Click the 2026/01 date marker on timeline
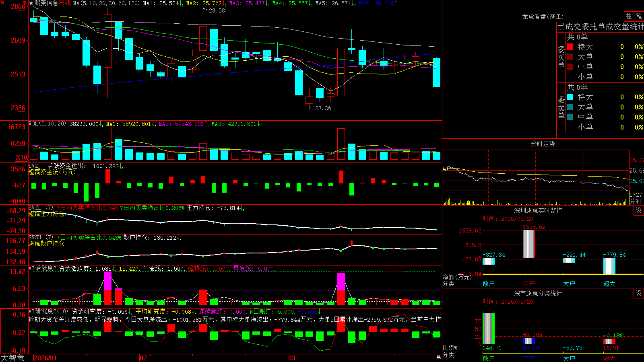Screen dimensions: 644x362 [x=45, y=358]
